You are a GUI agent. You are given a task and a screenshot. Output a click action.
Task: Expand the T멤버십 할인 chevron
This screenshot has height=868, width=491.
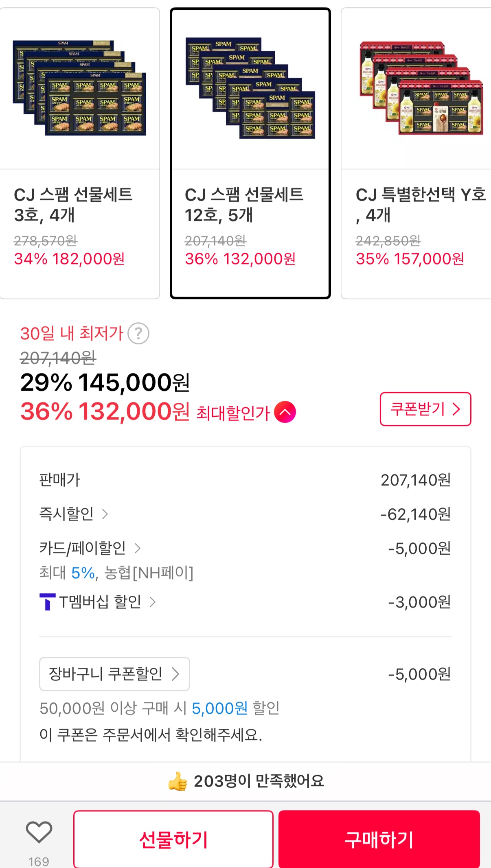point(153,602)
